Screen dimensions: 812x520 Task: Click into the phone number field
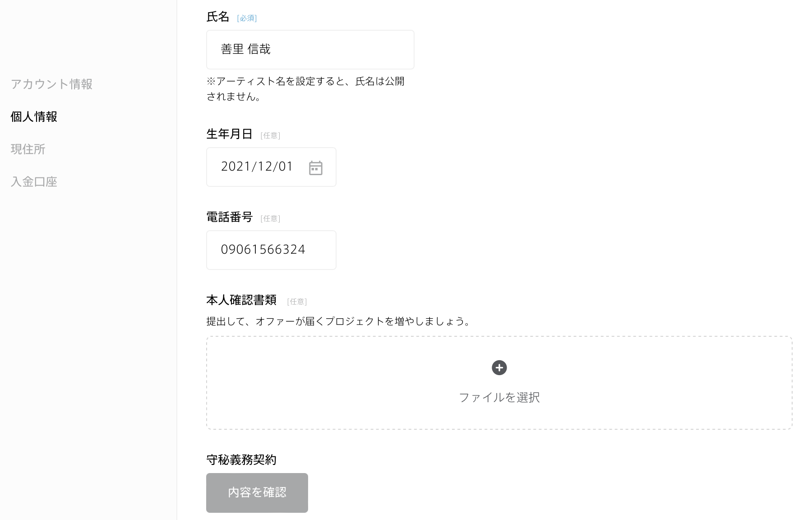pyautogui.click(x=271, y=250)
